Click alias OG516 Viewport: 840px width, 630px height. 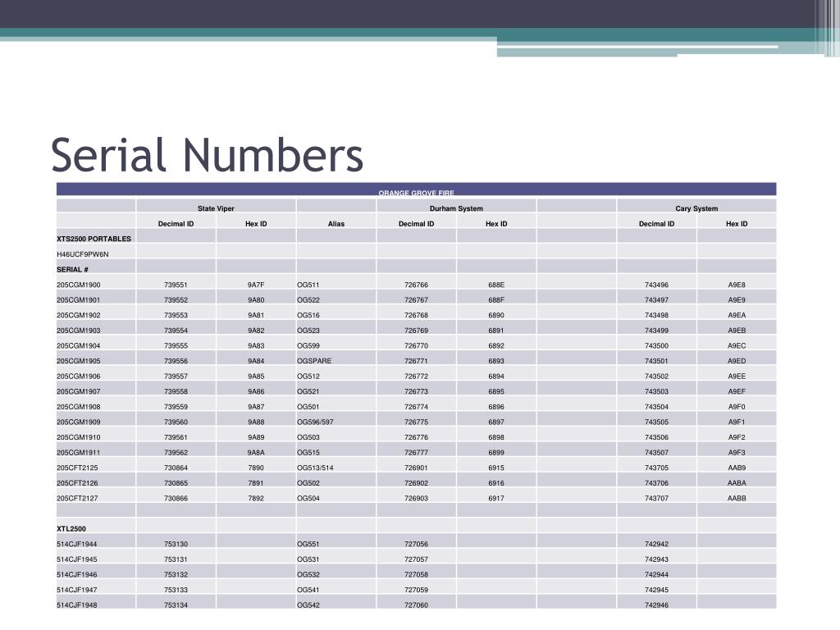tap(308, 316)
